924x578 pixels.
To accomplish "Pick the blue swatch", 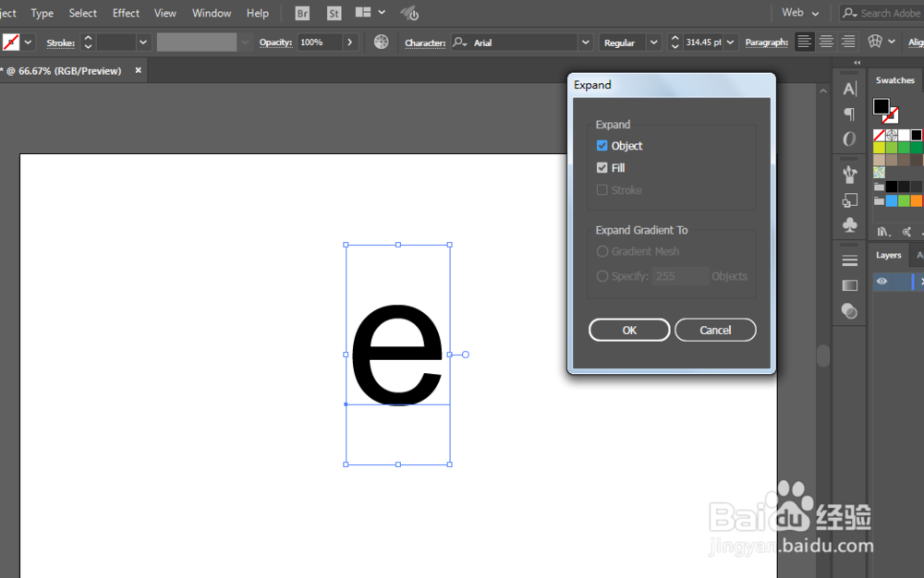I will 892,201.
